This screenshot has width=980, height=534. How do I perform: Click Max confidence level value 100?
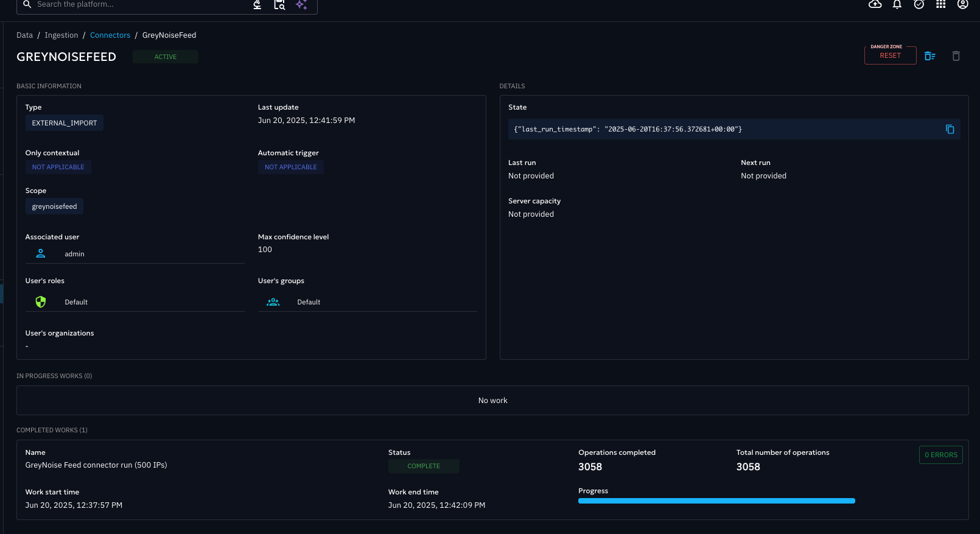pos(265,250)
